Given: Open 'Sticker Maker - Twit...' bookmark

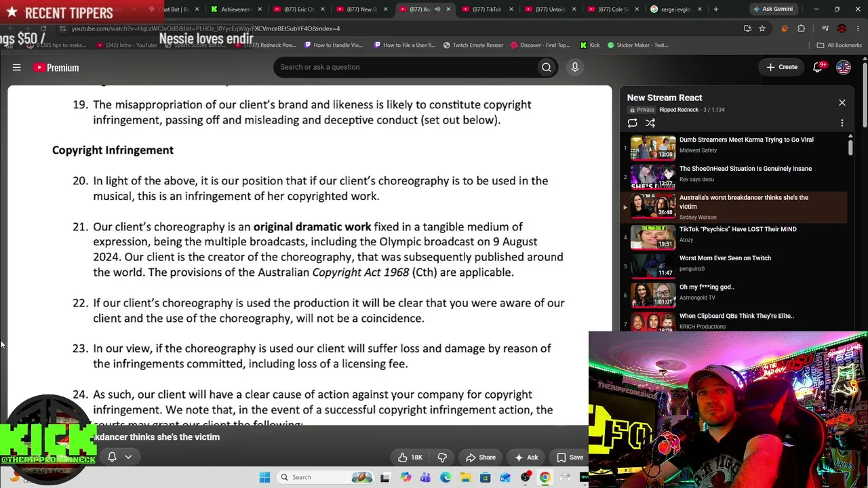Looking at the screenshot, I should coord(638,45).
